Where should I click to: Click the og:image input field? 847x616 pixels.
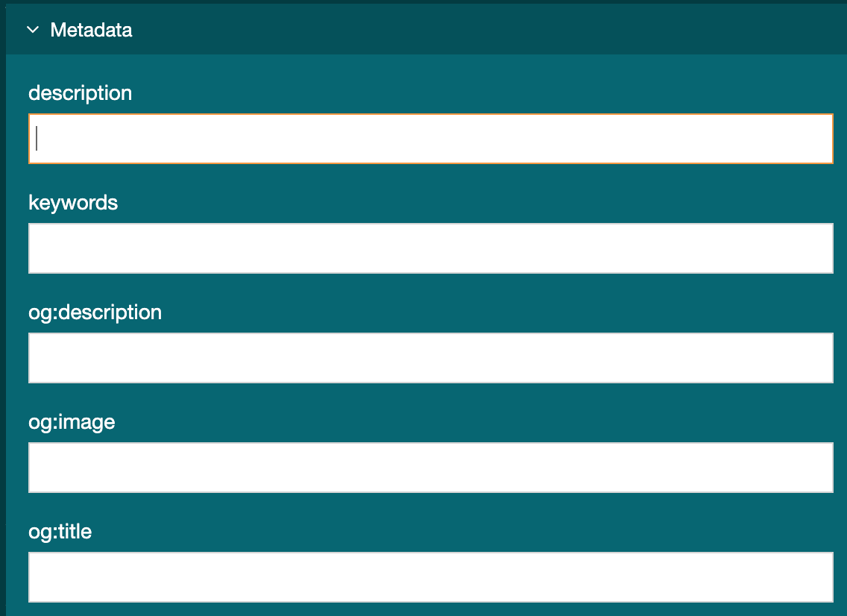(430, 468)
